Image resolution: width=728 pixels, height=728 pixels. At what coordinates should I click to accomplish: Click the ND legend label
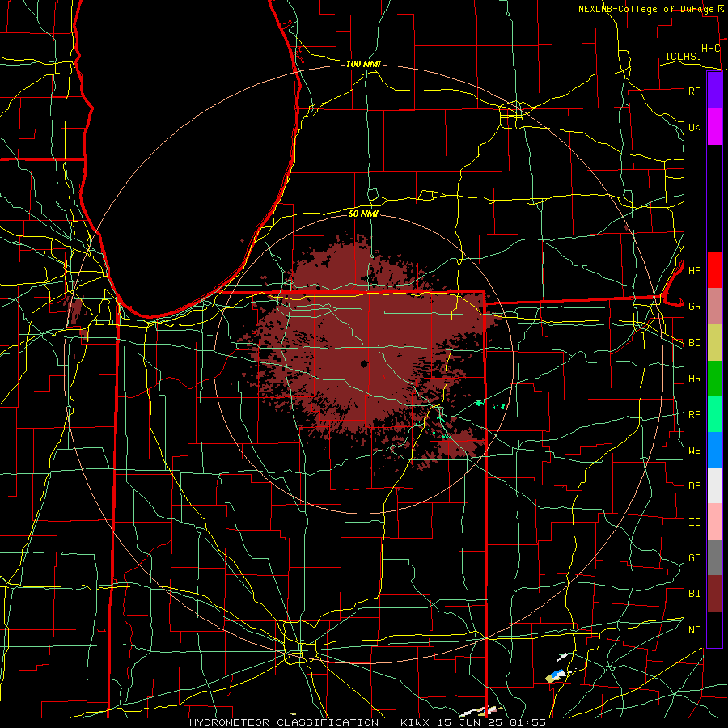[694, 630]
